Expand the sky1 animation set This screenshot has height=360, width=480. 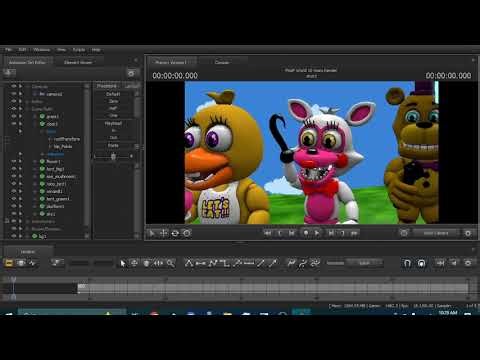click(x=35, y=214)
